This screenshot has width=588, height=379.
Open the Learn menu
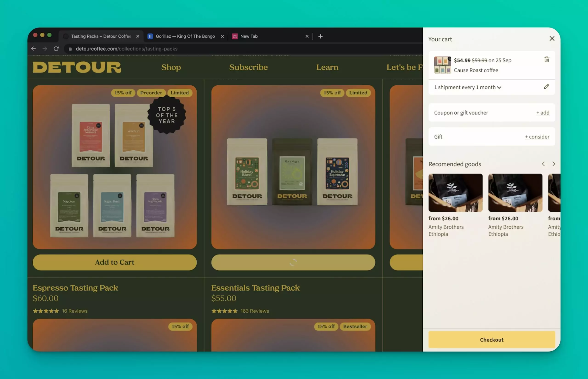327,67
